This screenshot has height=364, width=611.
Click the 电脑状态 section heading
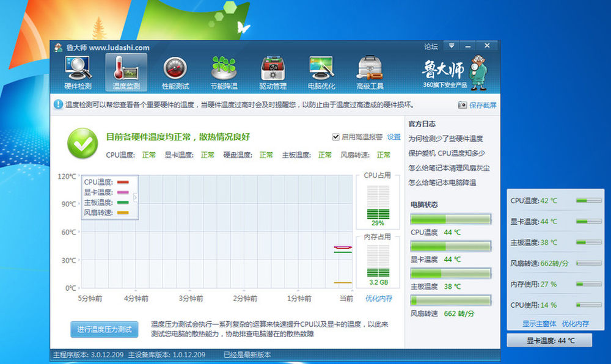(x=424, y=205)
